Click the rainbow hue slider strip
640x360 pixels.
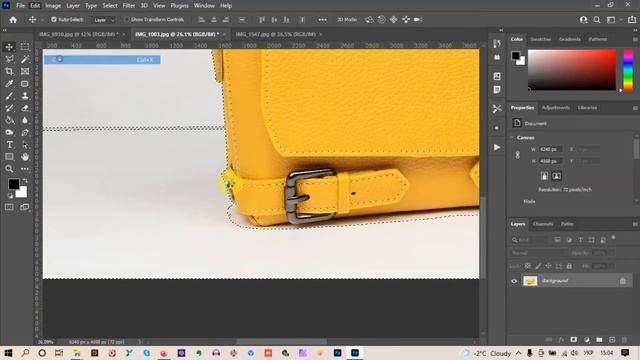628,70
